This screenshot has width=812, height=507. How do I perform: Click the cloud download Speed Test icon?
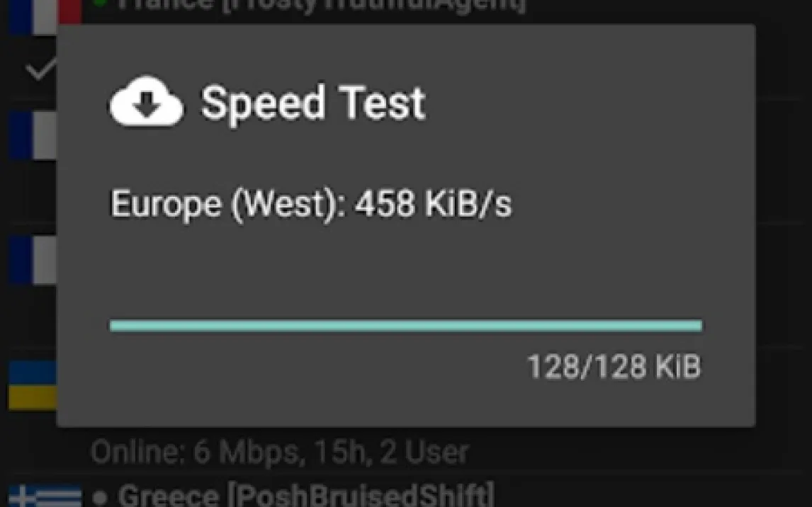coord(147,103)
